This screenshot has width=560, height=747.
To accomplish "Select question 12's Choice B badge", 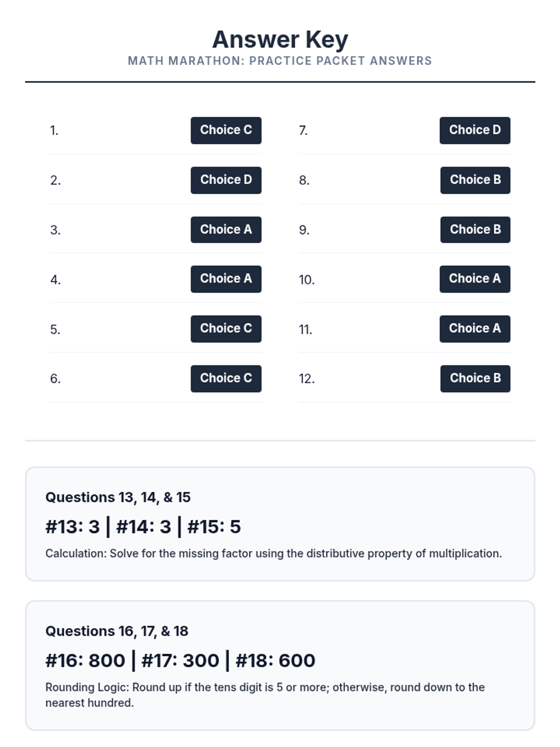I will [475, 378].
